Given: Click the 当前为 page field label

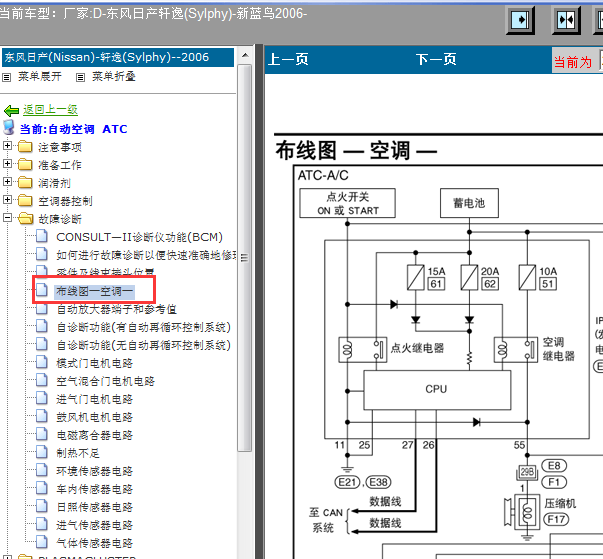Looking at the screenshot, I should click(573, 62).
